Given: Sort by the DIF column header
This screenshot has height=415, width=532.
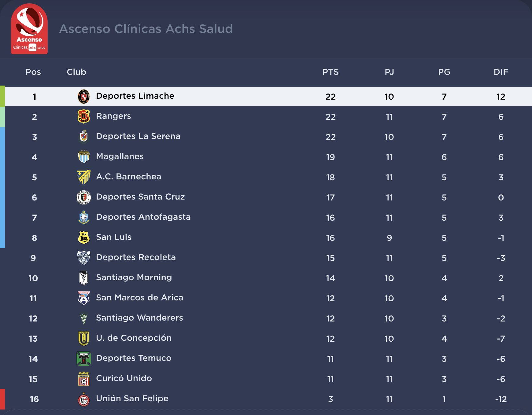Looking at the screenshot, I should [x=501, y=72].
